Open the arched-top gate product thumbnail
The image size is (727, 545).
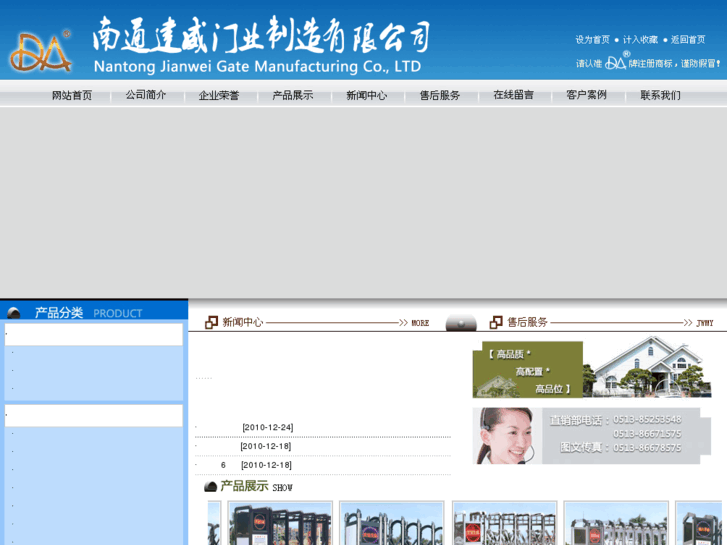[x=392, y=523]
